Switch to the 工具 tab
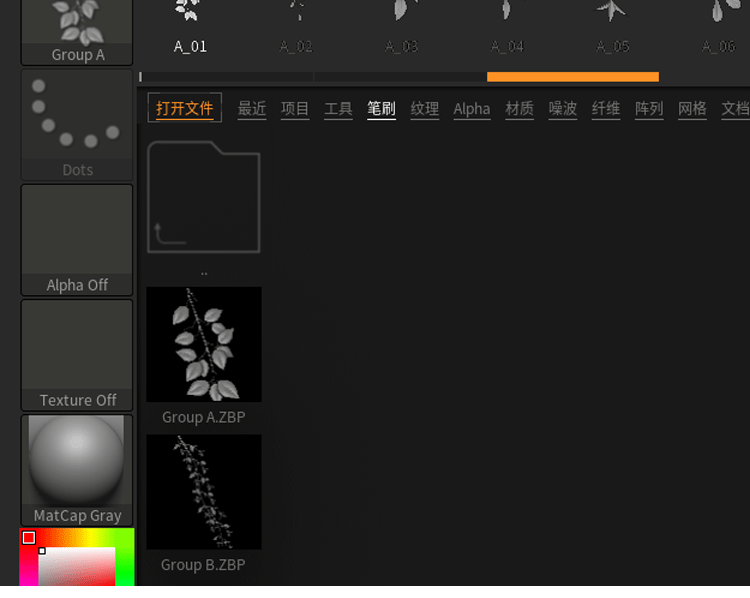 [338, 109]
